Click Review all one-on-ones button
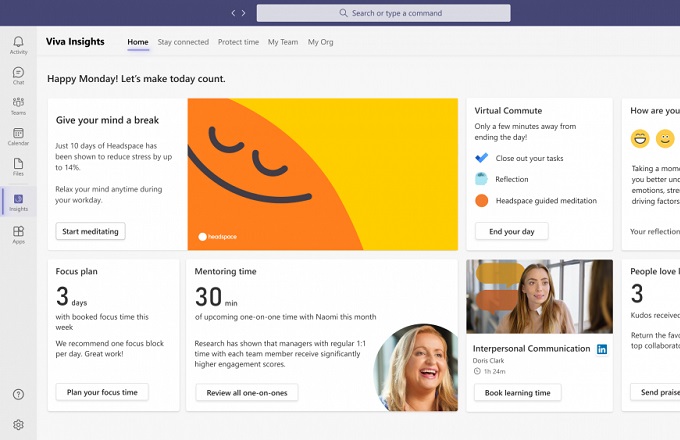The width and height of the screenshot is (680, 440). pos(247,393)
